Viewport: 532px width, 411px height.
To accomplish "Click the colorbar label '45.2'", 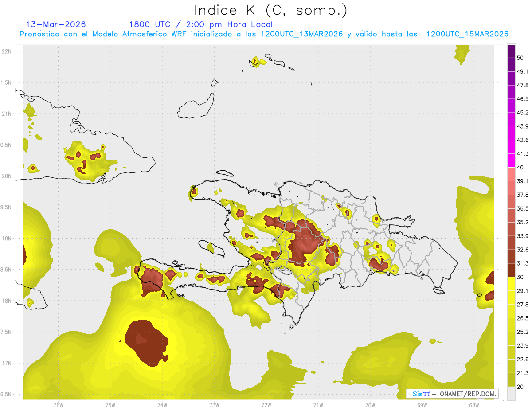I will 523,113.
